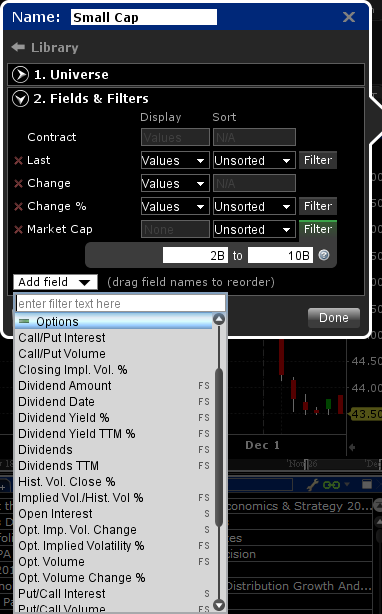382x614 pixels.
Task: Close the scanner editor with X
Action: [x=349, y=17]
